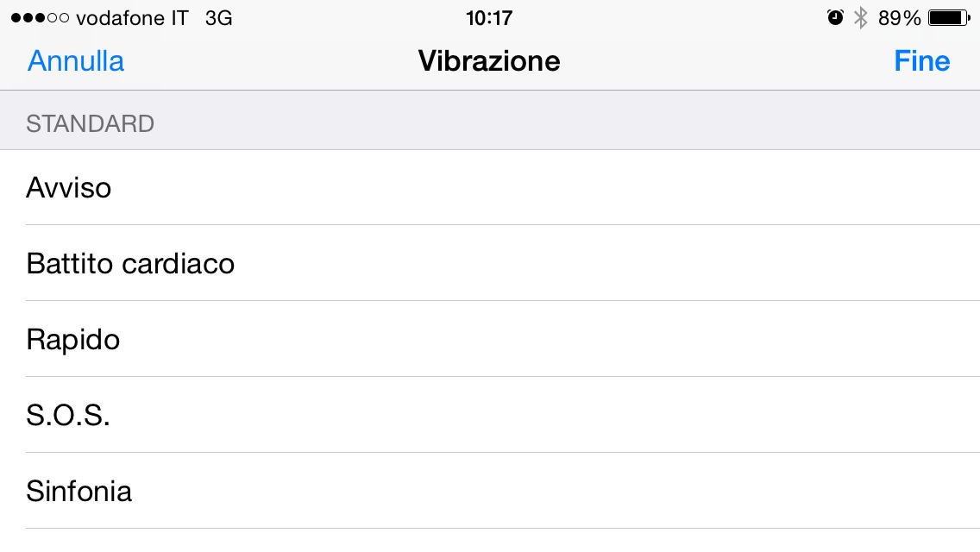This screenshot has width=980, height=552.
Task: Choose Battito cardiaco vibration
Action: pos(490,263)
